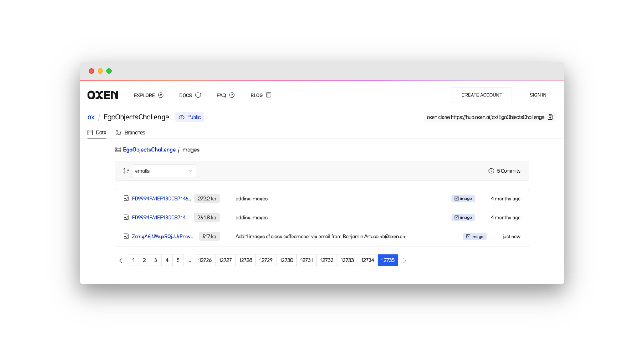Screen dimensions: 644x346
Task: Click the image file icon of 272.2 kb row
Action: (x=126, y=198)
